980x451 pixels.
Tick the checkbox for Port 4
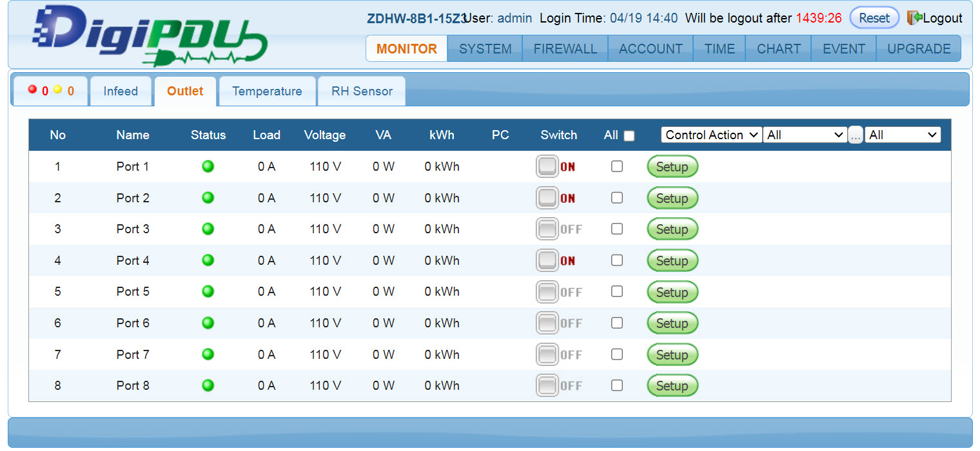tap(617, 260)
